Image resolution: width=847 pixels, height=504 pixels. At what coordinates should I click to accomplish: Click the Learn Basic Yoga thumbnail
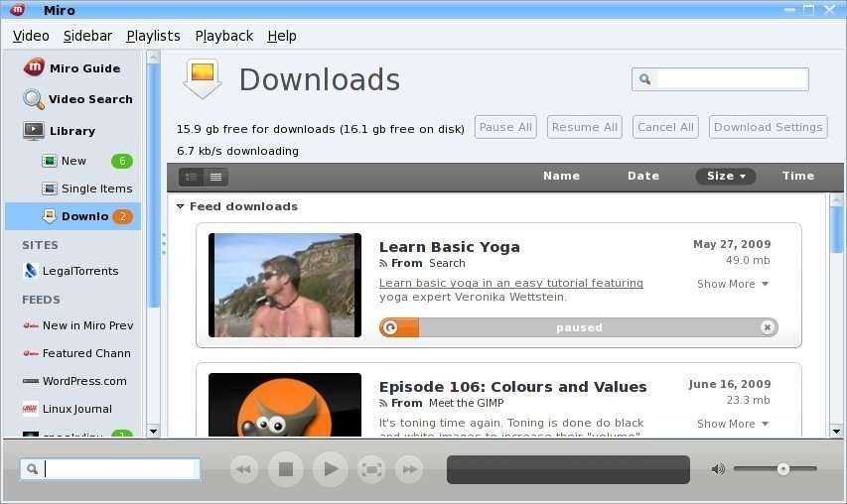click(x=285, y=285)
